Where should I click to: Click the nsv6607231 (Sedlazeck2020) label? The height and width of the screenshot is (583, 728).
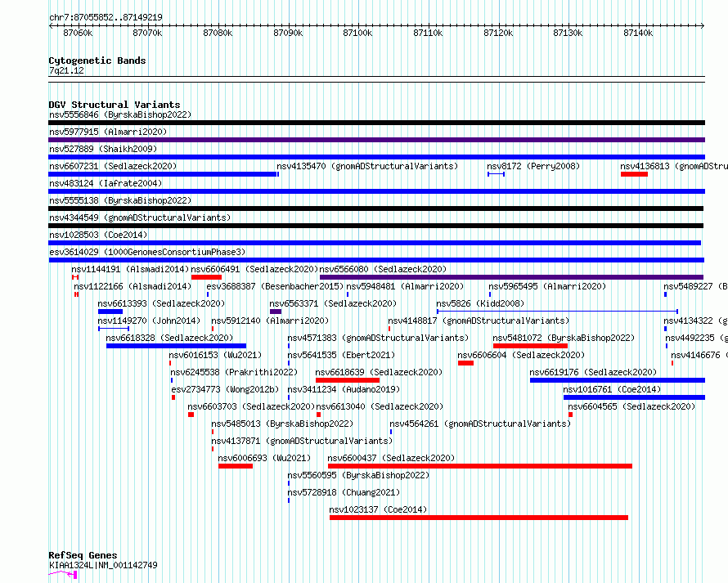(x=113, y=166)
